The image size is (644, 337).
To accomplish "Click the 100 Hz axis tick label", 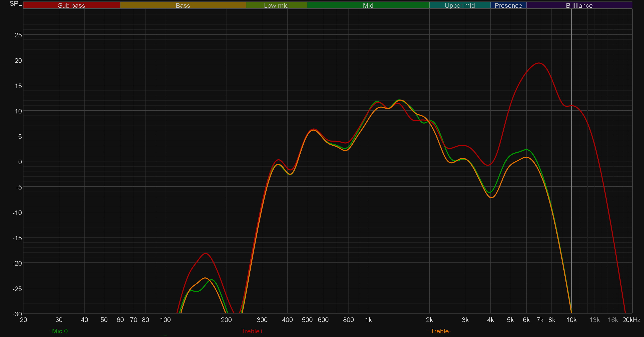I will pyautogui.click(x=165, y=320).
